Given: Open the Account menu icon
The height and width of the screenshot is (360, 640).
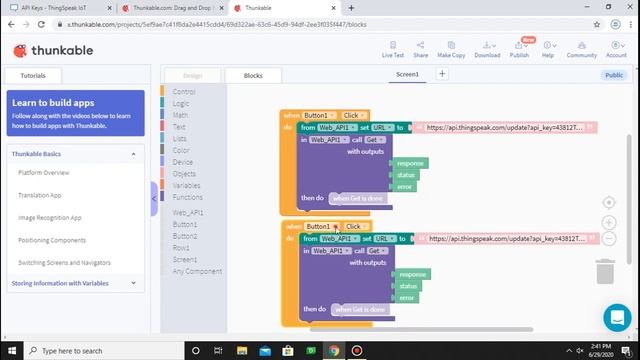Looking at the screenshot, I should (616, 49).
